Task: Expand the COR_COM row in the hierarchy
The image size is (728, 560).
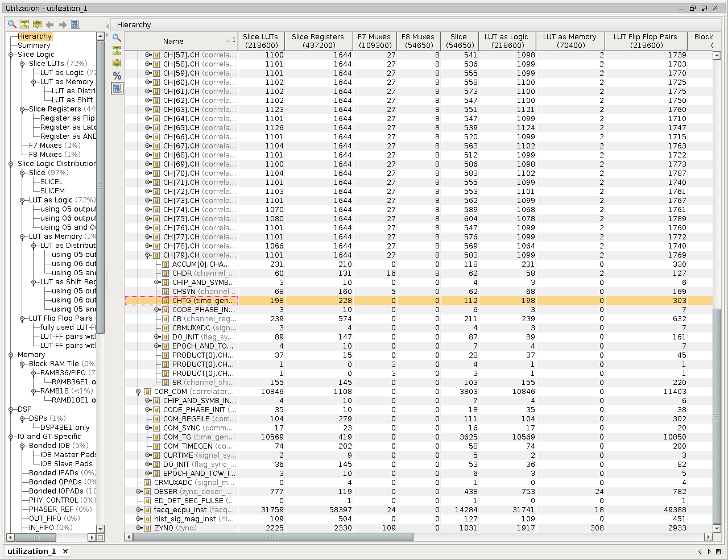Action: pyautogui.click(x=138, y=392)
